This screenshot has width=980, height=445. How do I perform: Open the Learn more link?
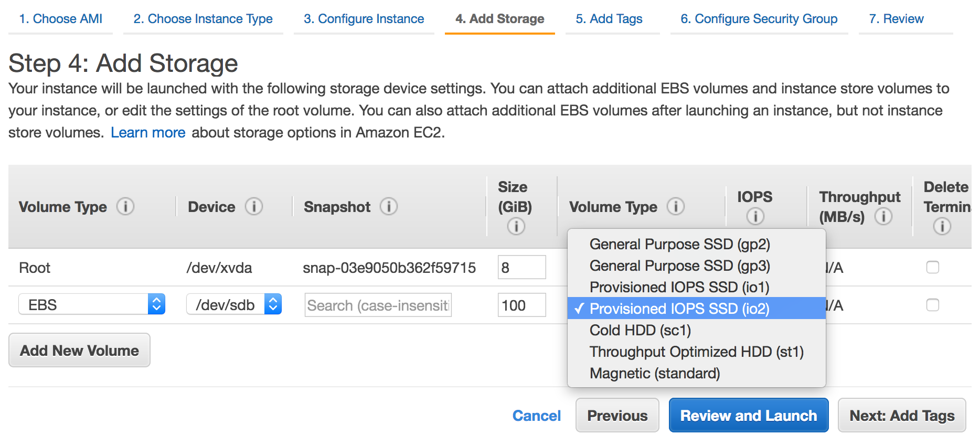point(148,133)
